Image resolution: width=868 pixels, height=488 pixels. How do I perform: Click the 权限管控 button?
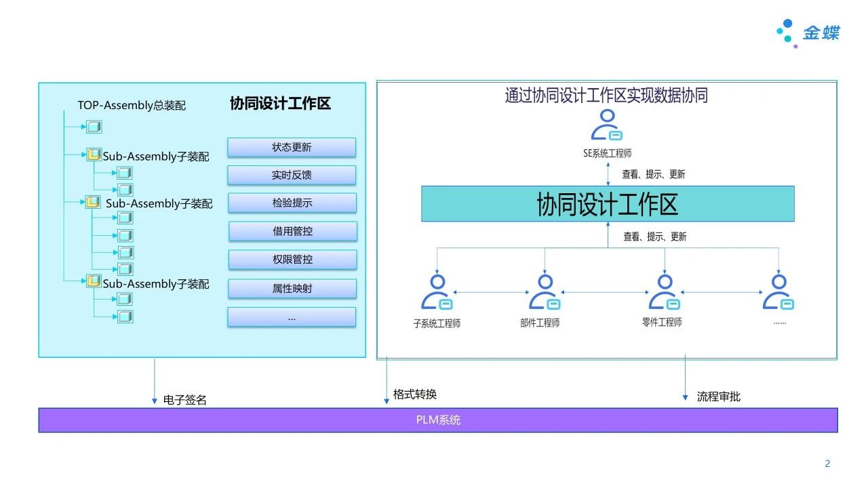point(292,260)
